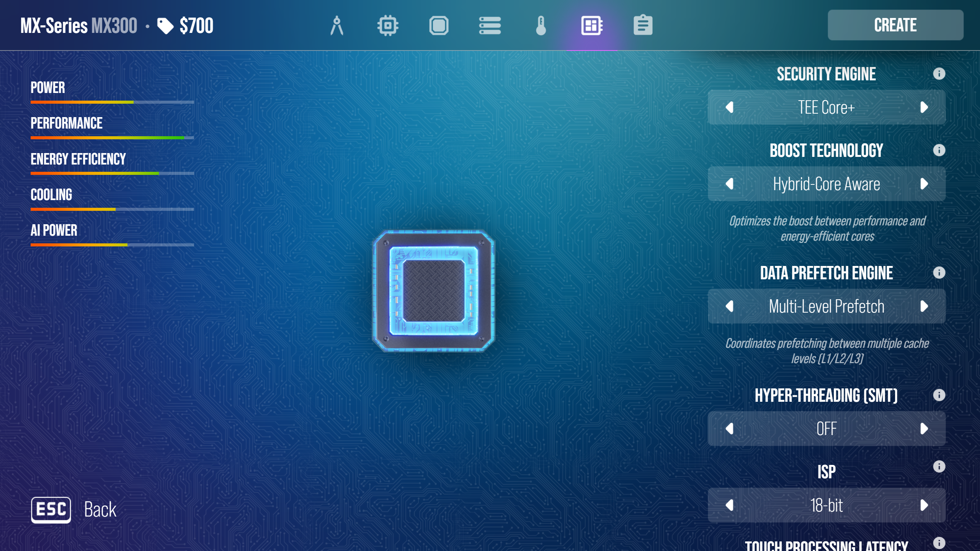Click ESC Back button
The image size is (980, 551).
click(x=51, y=510)
